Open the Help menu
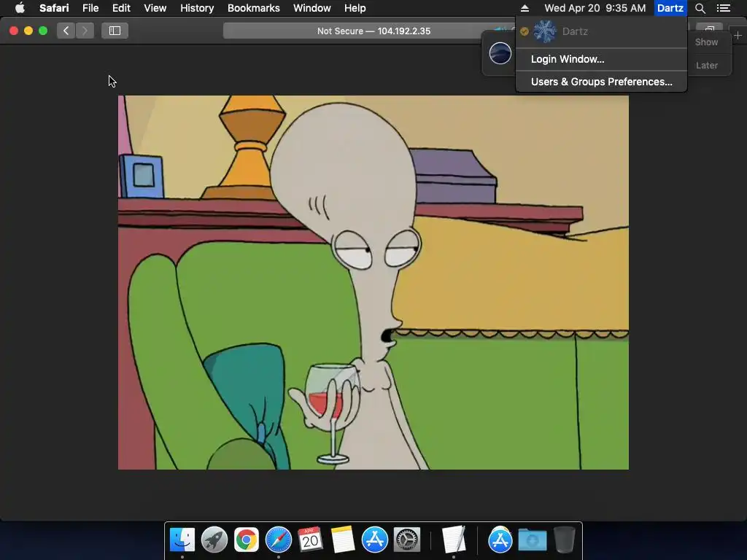 [355, 8]
